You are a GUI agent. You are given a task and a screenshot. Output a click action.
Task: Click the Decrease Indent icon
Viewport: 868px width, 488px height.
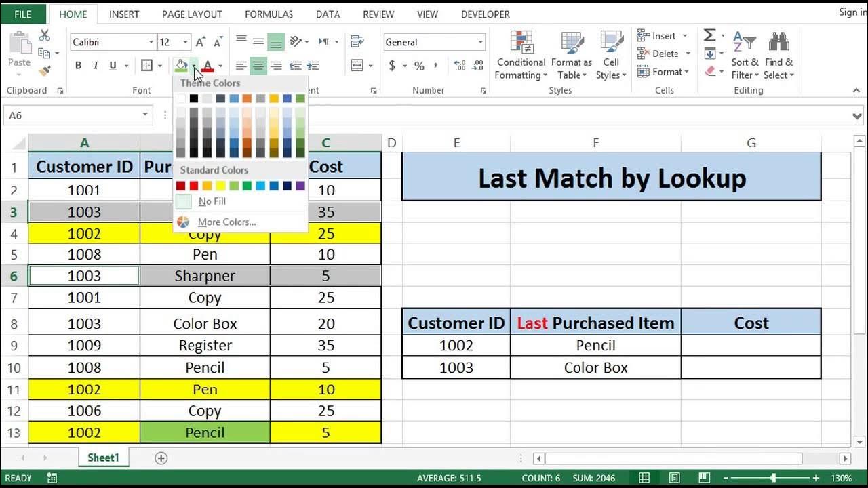[296, 66]
